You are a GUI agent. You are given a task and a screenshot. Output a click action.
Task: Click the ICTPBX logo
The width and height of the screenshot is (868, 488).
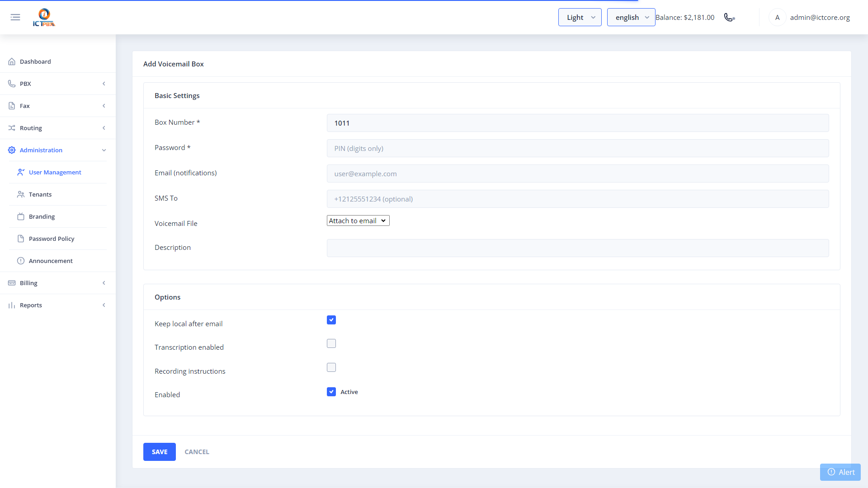(44, 17)
